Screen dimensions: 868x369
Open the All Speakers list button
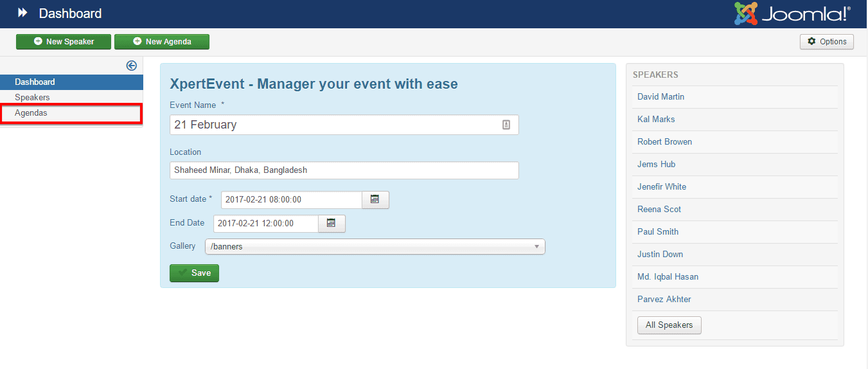point(669,325)
